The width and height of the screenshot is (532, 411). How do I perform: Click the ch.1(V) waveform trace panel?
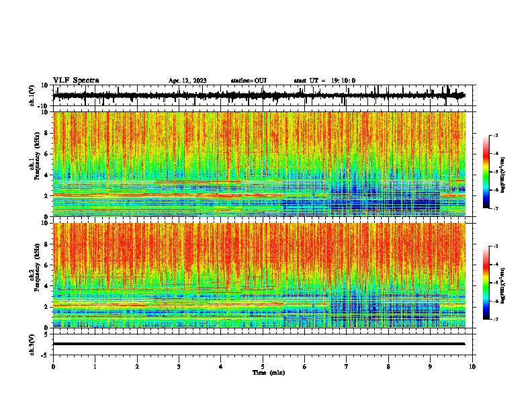click(x=264, y=95)
